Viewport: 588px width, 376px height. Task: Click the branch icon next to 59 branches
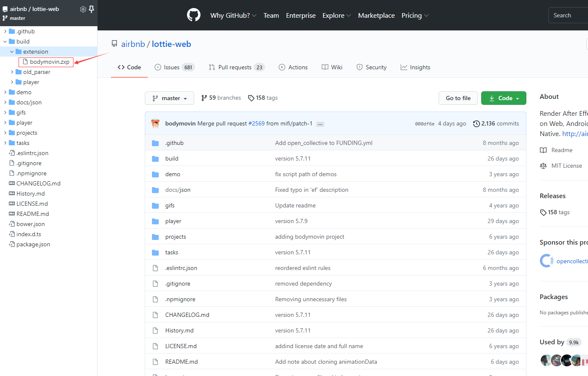(204, 98)
